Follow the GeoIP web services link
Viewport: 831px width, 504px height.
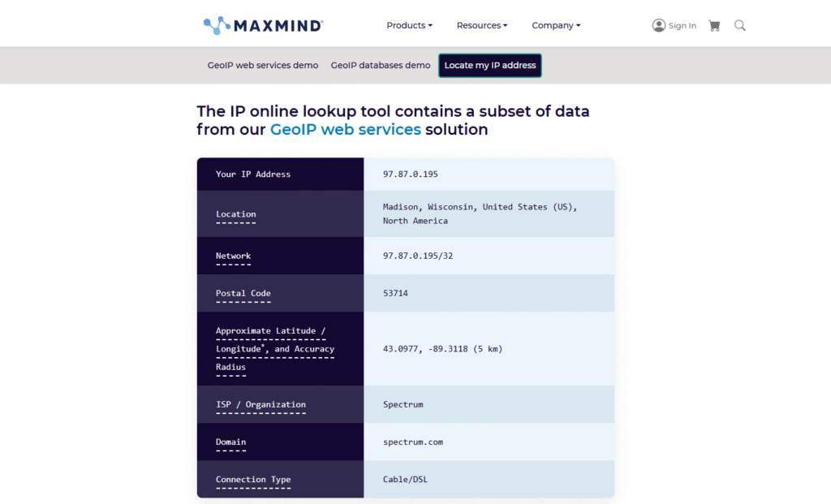point(346,129)
